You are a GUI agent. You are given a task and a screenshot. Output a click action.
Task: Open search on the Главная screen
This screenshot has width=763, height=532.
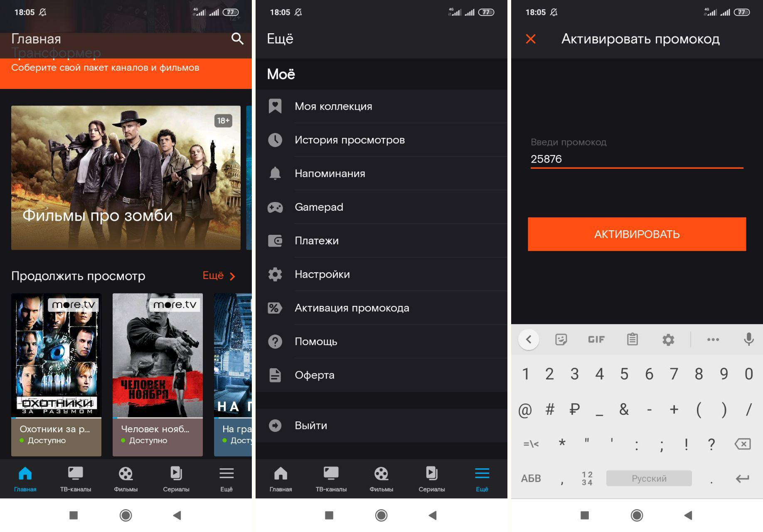[237, 39]
